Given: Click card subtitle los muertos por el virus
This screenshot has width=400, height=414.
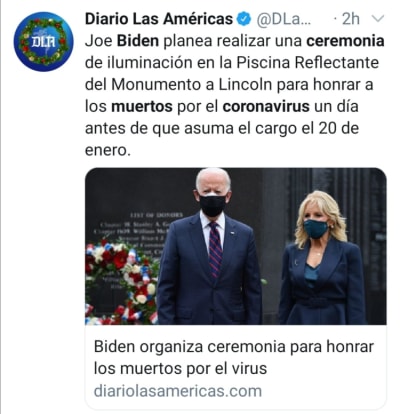Looking at the screenshot, I should pos(180,369).
